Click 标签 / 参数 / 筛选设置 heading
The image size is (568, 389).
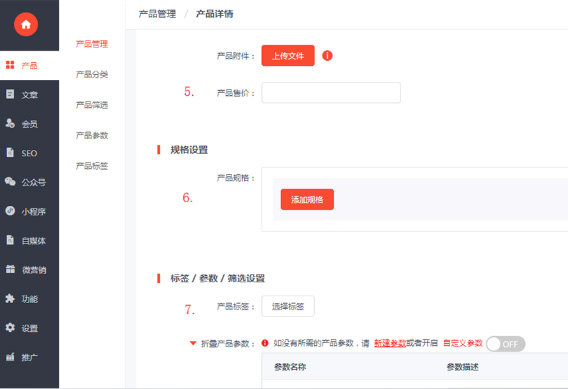tap(217, 278)
